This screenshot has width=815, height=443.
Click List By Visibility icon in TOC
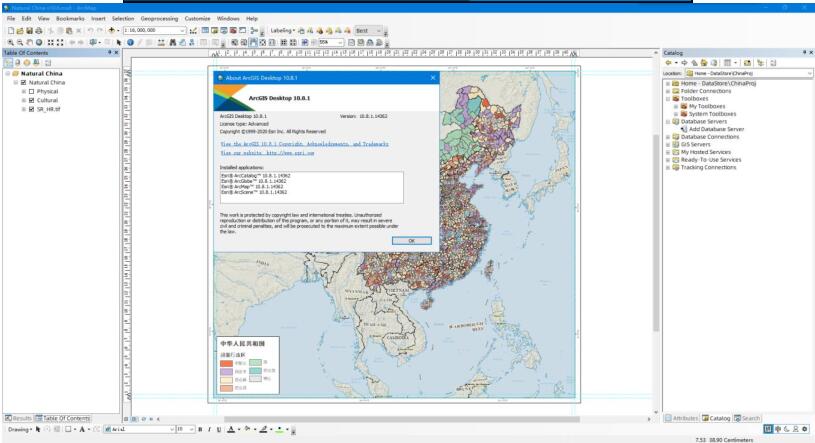(27, 63)
